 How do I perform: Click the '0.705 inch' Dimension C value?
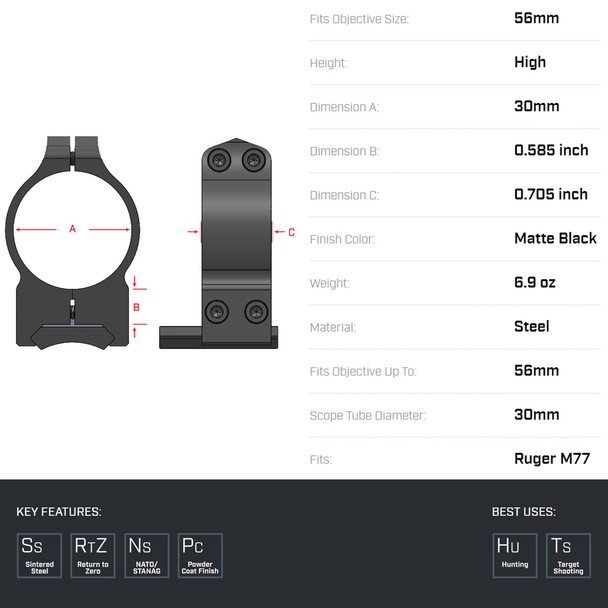tap(551, 194)
